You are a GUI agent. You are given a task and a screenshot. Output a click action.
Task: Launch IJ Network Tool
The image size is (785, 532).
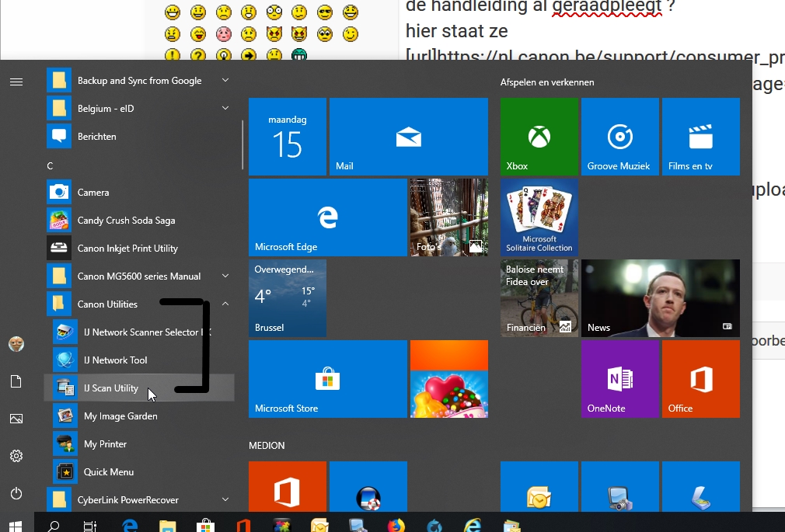coord(115,360)
